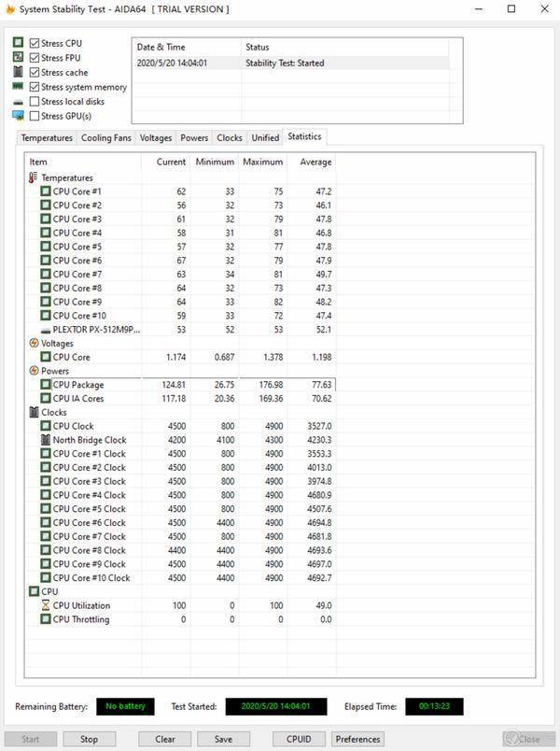Click the memory module icon beside Stress system memory
560x751 pixels.
(x=18, y=86)
